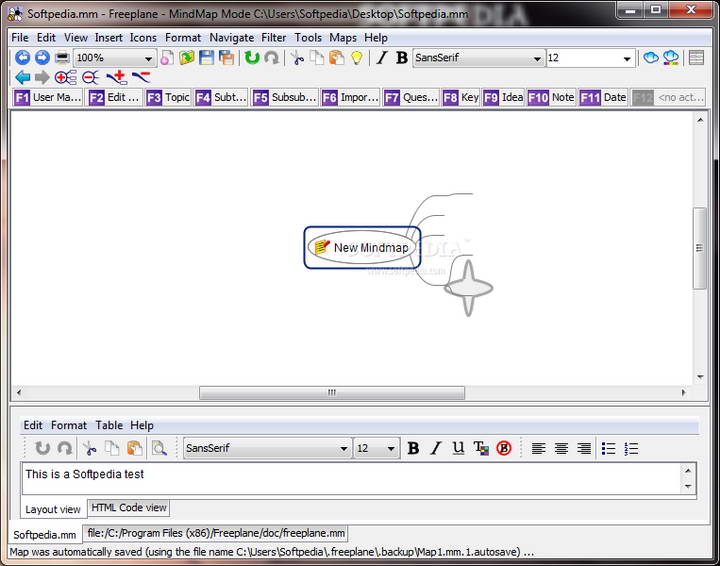Go to previous map with blue circle left arrow
The image size is (720, 566).
(22, 58)
